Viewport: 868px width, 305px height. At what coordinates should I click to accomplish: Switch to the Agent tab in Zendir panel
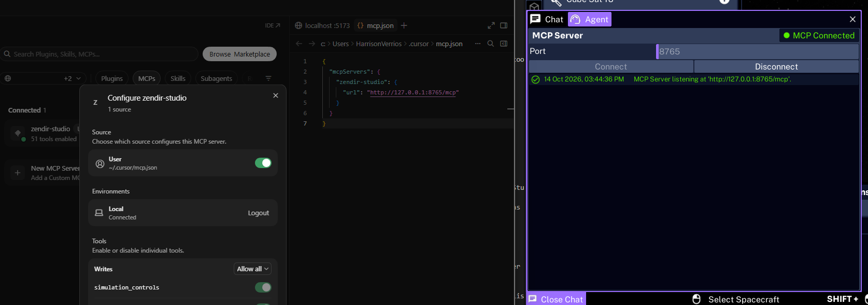(x=590, y=19)
